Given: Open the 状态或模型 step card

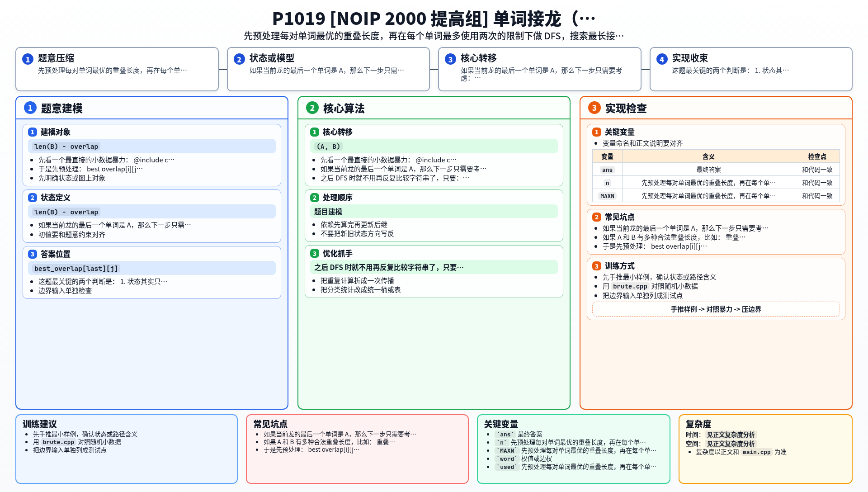Looking at the screenshot, I should (328, 69).
